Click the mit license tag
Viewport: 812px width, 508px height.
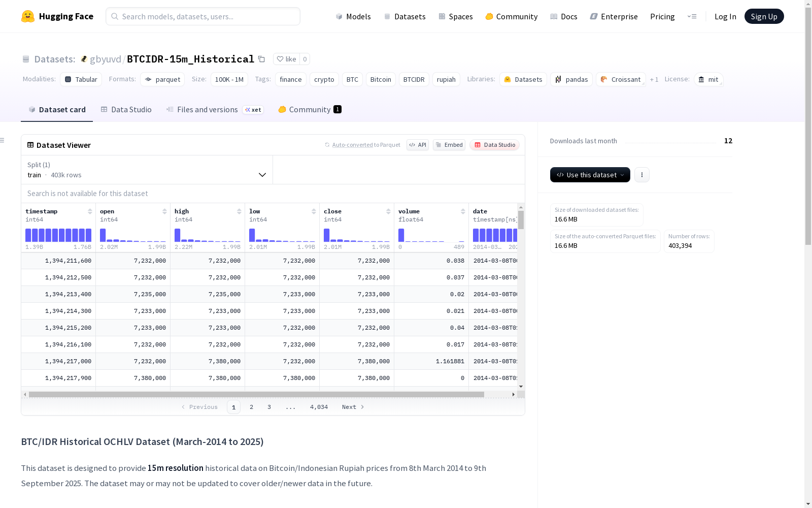(708, 79)
